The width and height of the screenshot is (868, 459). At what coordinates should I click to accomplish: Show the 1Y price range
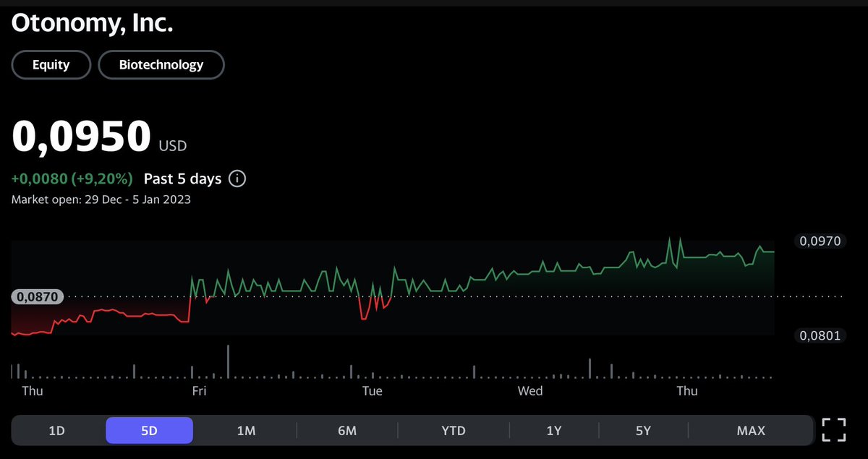554,430
